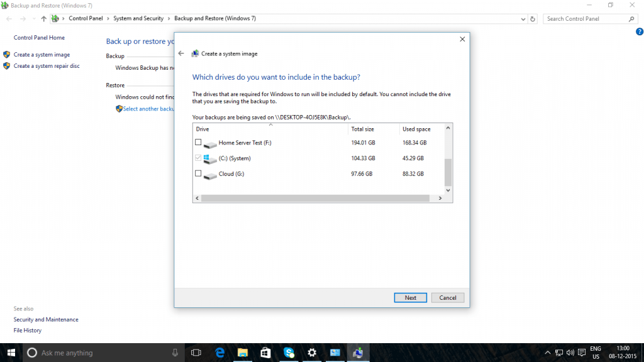Check the Cloud (G:) drive checkbox
Screen dimensions: 644x362
click(198, 173)
